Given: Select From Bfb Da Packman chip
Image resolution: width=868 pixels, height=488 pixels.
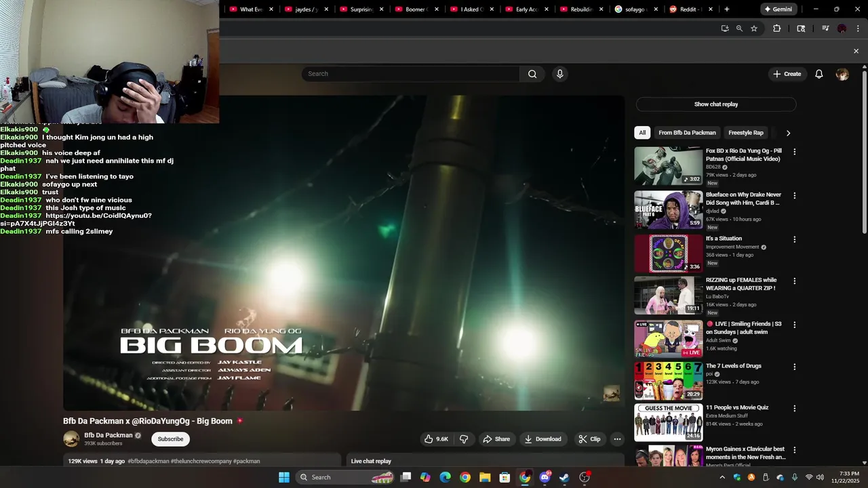Looking at the screenshot, I should point(687,133).
